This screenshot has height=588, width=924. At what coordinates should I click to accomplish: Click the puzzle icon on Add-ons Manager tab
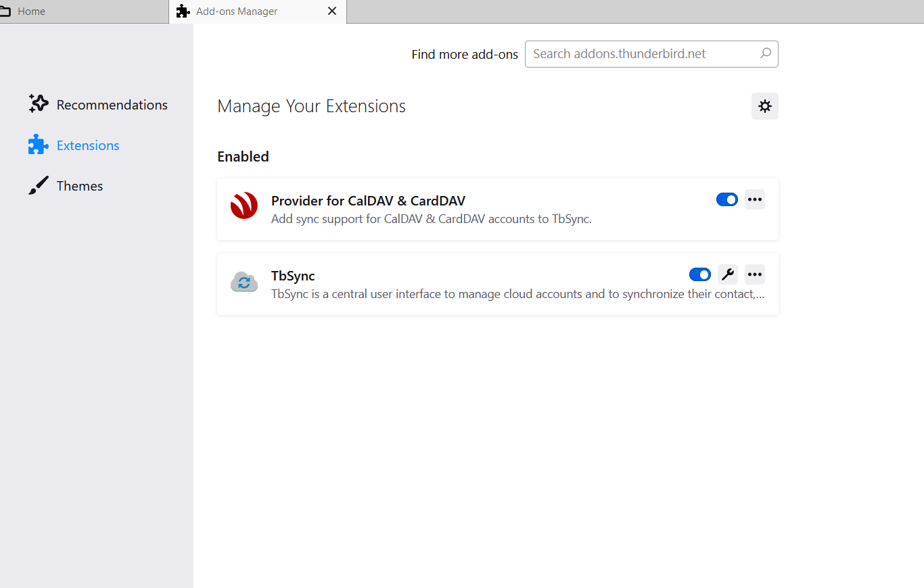tap(183, 11)
